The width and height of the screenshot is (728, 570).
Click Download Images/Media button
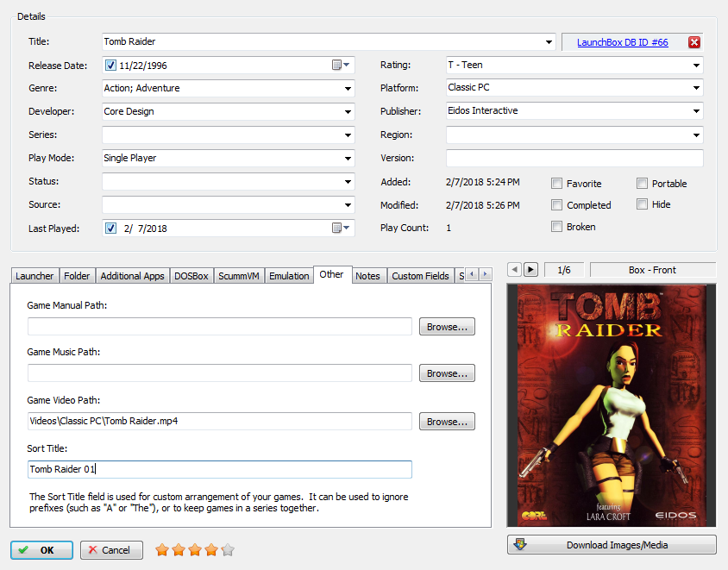point(612,545)
